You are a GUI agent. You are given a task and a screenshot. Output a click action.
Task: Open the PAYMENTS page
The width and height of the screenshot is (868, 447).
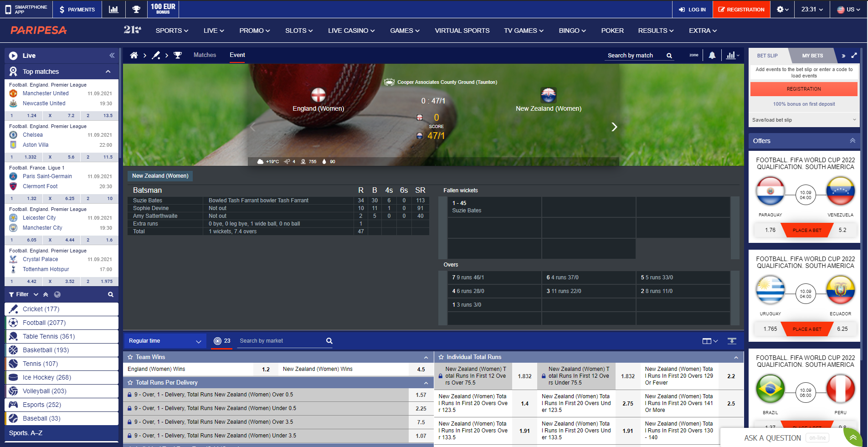point(77,9)
